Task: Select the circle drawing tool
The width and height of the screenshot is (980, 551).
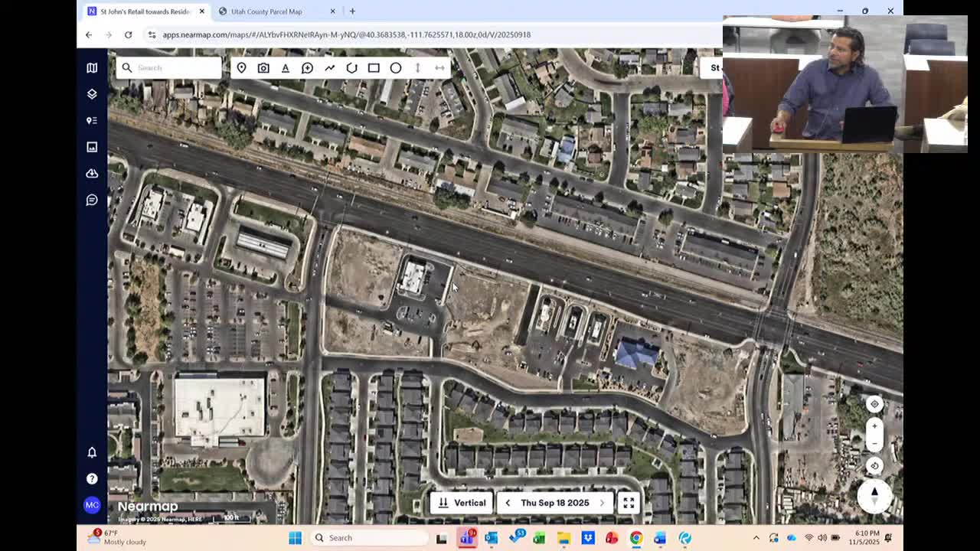Action: 396,67
